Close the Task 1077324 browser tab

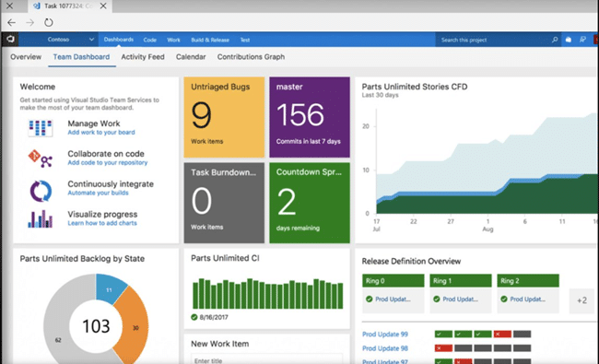103,6
